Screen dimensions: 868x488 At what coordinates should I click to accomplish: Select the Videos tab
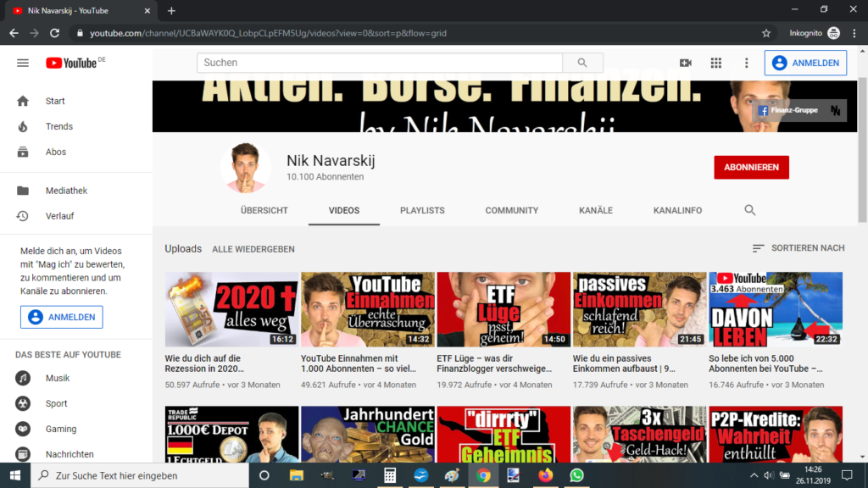[344, 211]
